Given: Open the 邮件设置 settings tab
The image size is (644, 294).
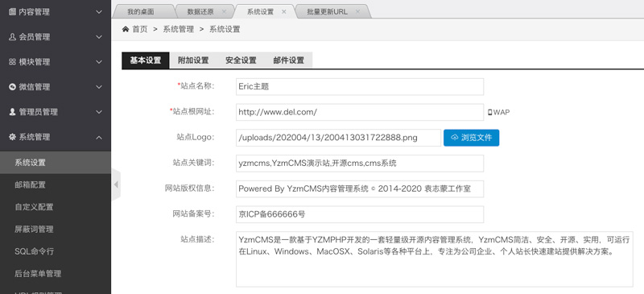Looking at the screenshot, I should (288, 60).
